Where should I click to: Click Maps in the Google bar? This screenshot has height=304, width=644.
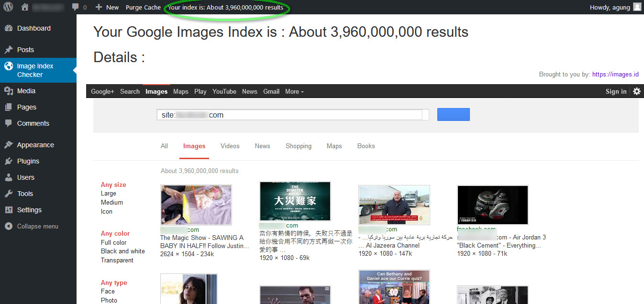181,91
